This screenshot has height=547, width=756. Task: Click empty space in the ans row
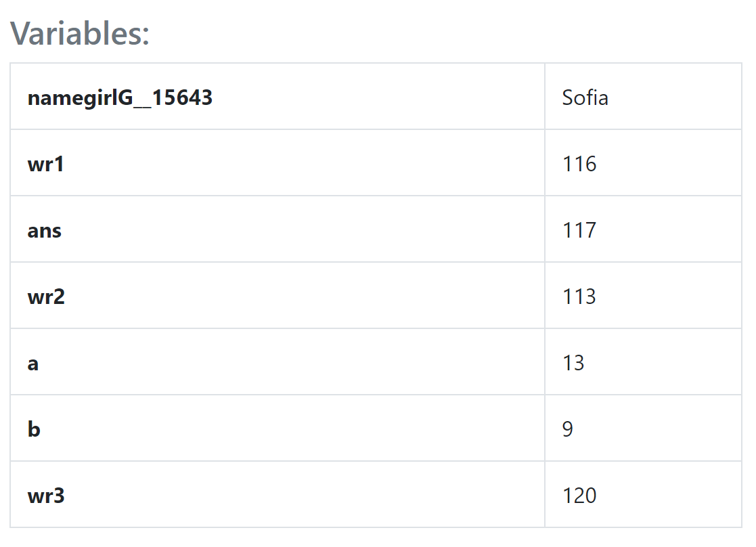click(304, 230)
